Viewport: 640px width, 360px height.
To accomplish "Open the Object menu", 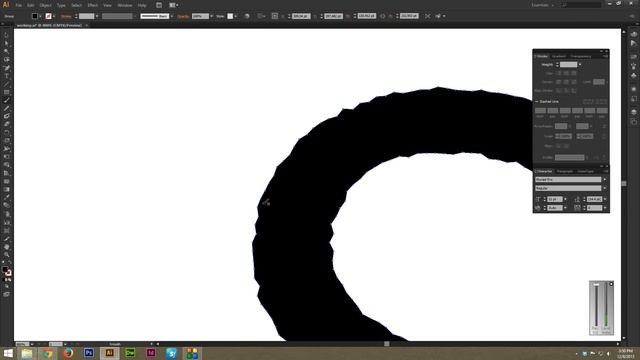I will point(45,5).
